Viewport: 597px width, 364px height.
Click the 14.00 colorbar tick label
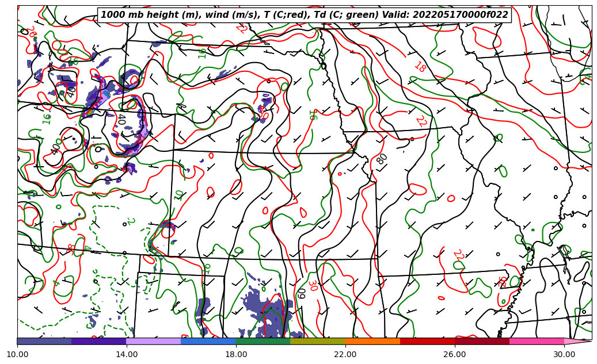coord(127,354)
